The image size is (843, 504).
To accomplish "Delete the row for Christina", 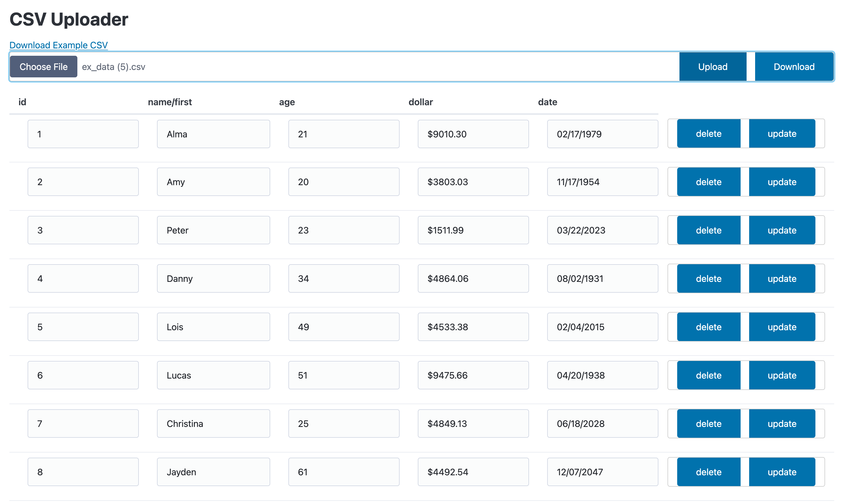I will tap(708, 424).
